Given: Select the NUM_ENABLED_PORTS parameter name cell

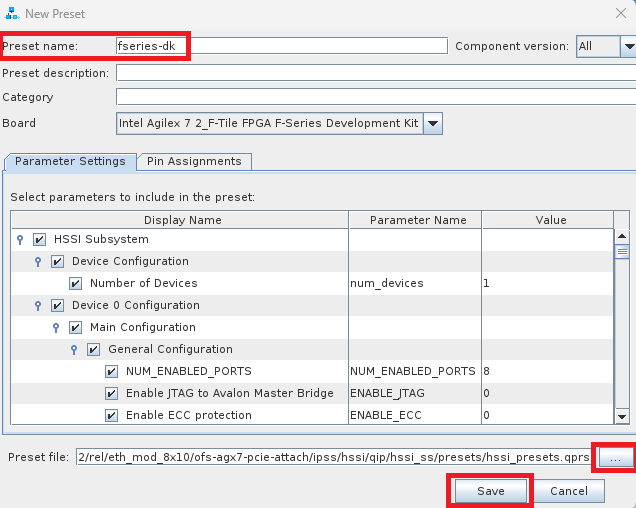Looking at the screenshot, I should (415, 371).
